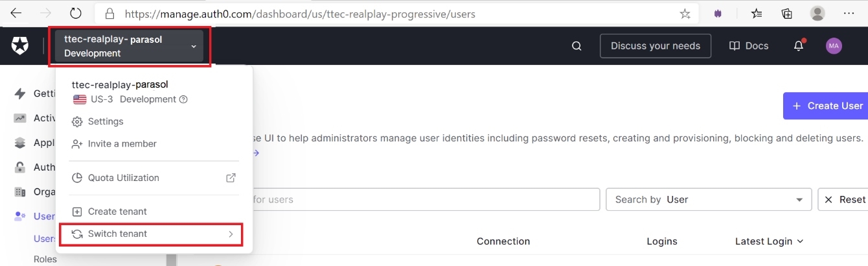Click the Quota Utilization external-link icon

click(231, 178)
